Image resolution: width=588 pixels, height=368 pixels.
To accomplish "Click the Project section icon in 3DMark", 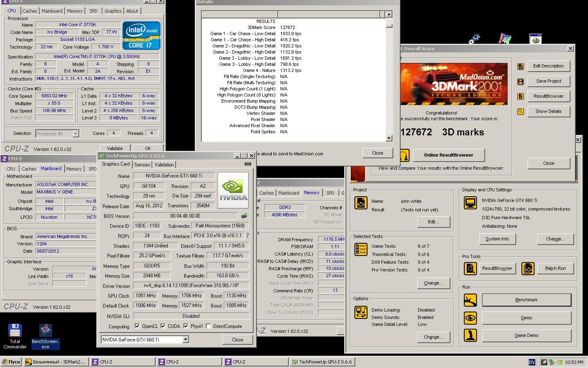I will (361, 203).
